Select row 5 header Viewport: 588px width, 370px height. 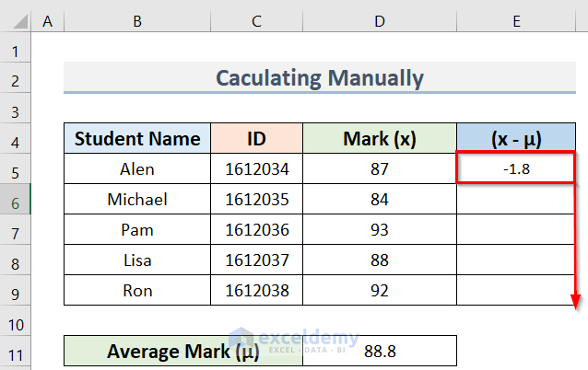16,169
